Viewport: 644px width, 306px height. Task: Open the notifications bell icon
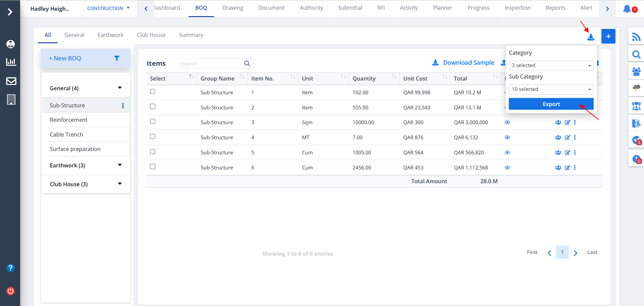[x=627, y=9]
